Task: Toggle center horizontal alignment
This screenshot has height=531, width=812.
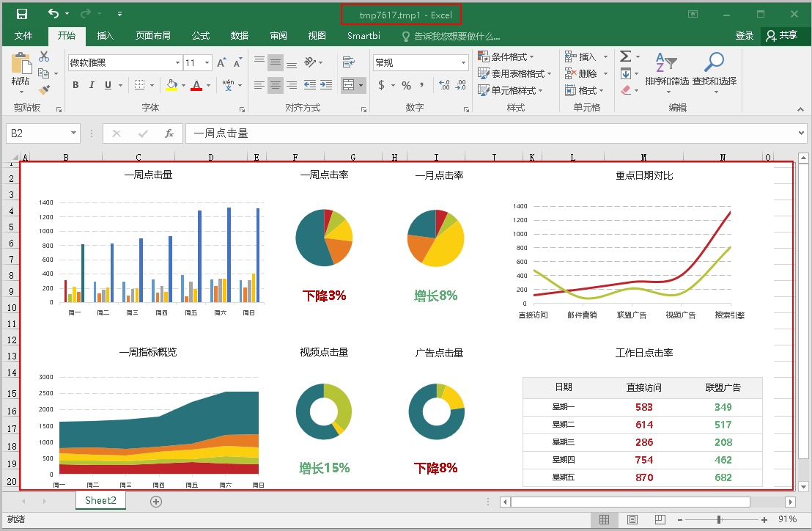Action: (x=276, y=85)
